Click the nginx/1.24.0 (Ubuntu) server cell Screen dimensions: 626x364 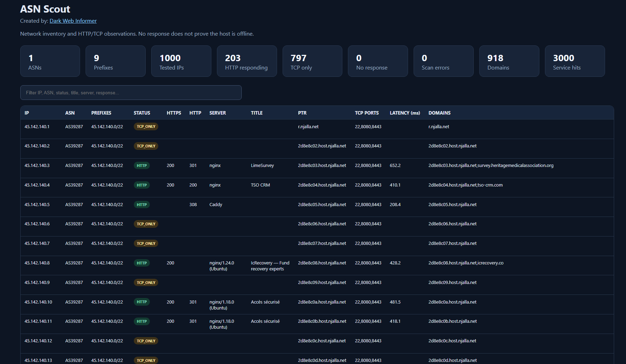222,266
